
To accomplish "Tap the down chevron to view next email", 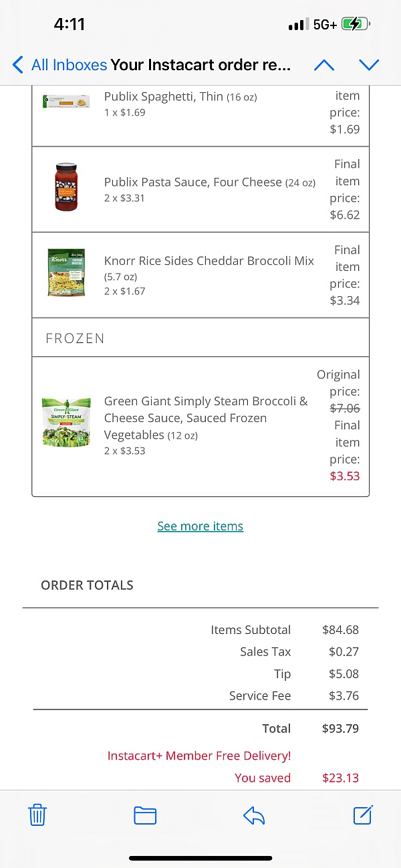I will [x=369, y=65].
